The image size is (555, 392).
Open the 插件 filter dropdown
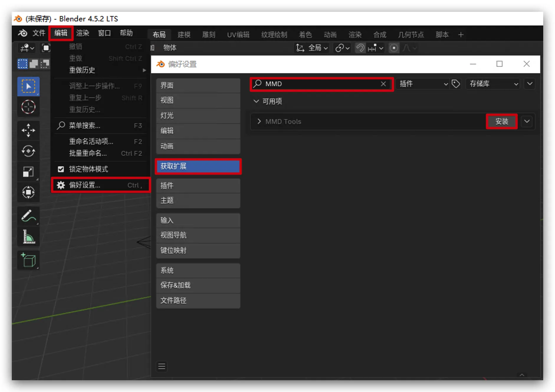click(423, 84)
